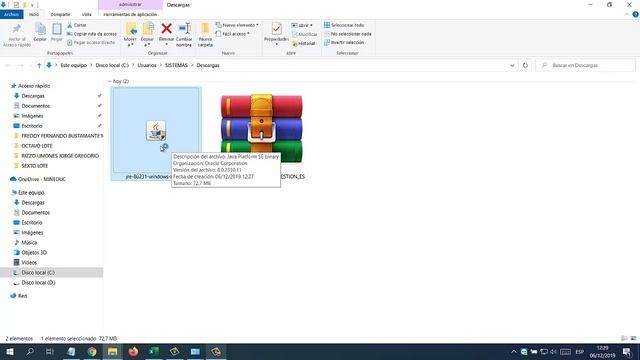Click No seleccionar nada

[348, 34]
